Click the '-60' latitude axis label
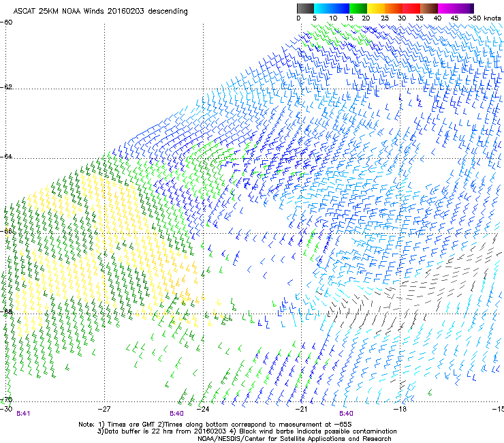This screenshot has width=504, height=443. (6, 22)
